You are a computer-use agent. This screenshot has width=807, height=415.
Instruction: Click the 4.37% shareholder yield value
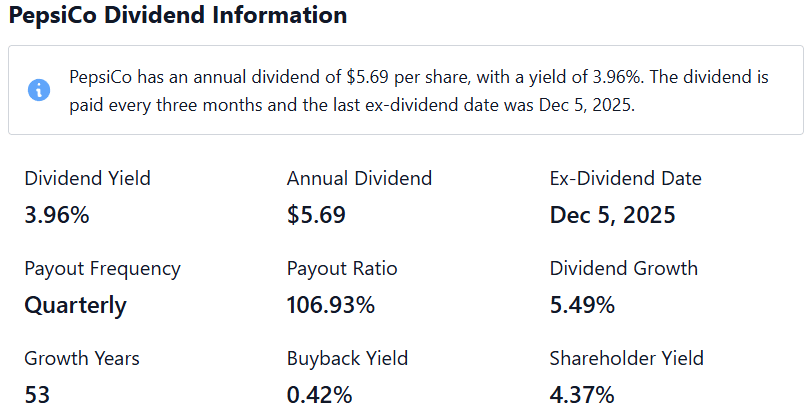click(582, 395)
